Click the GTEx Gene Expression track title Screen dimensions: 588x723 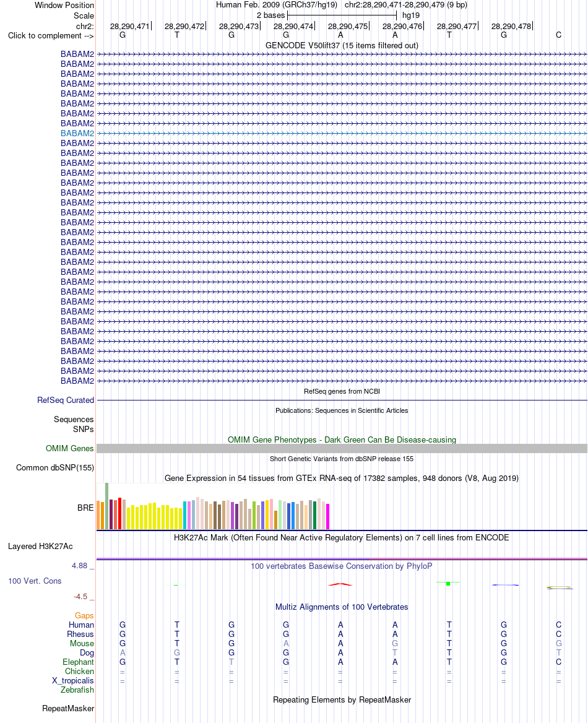tap(342, 478)
